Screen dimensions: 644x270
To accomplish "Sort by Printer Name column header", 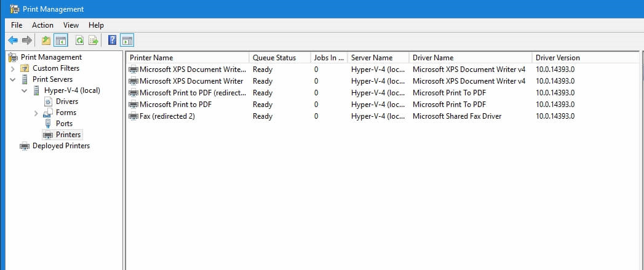I will [x=188, y=58].
